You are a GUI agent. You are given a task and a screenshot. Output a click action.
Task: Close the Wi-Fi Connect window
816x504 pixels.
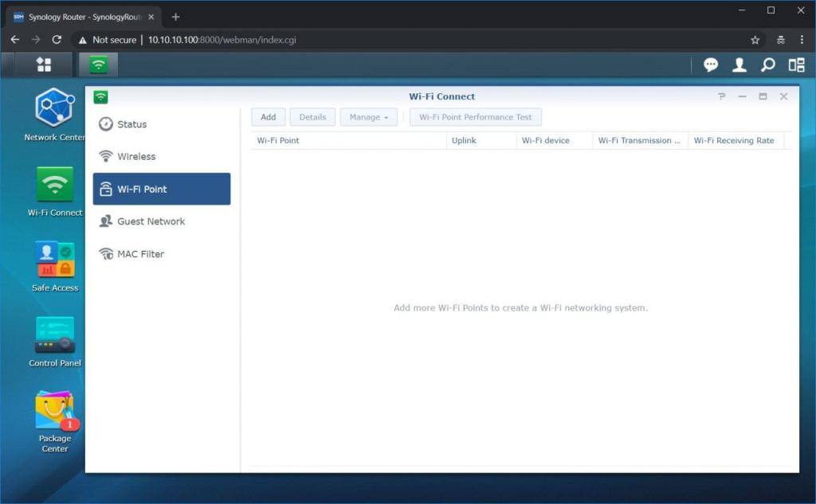[x=784, y=96]
